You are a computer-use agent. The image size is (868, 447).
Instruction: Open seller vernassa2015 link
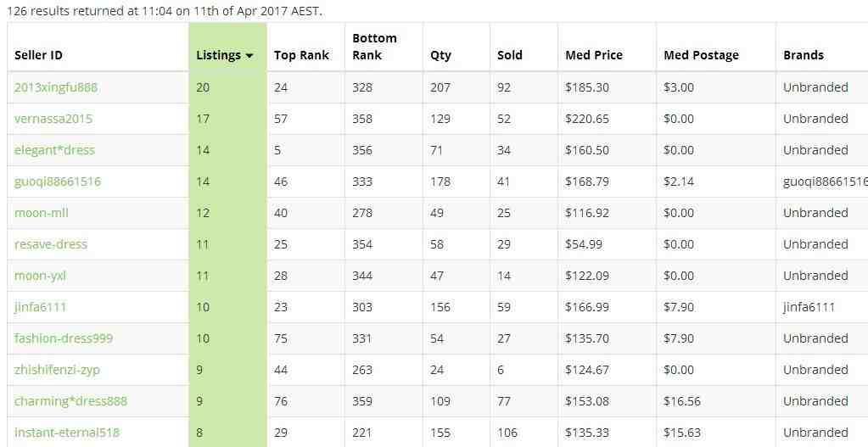[x=53, y=119]
